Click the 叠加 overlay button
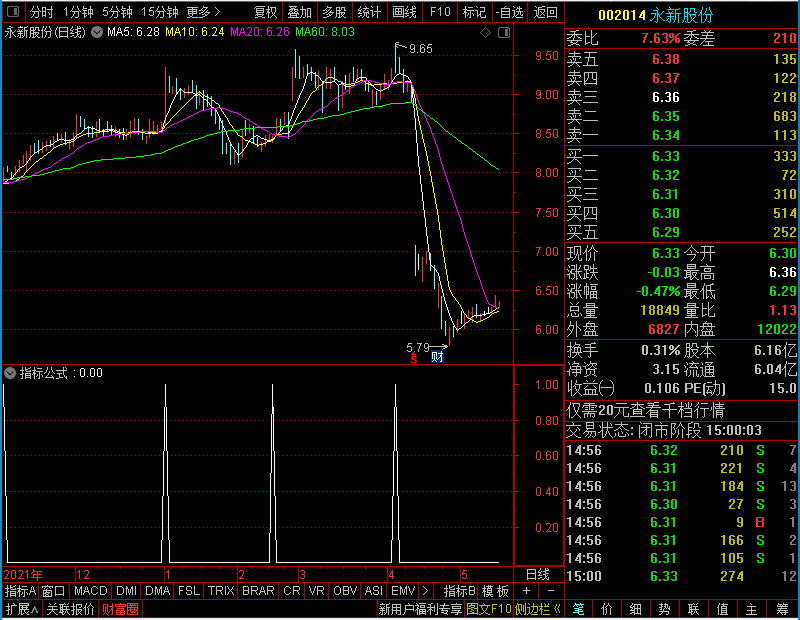This screenshot has width=800, height=620. 299,12
